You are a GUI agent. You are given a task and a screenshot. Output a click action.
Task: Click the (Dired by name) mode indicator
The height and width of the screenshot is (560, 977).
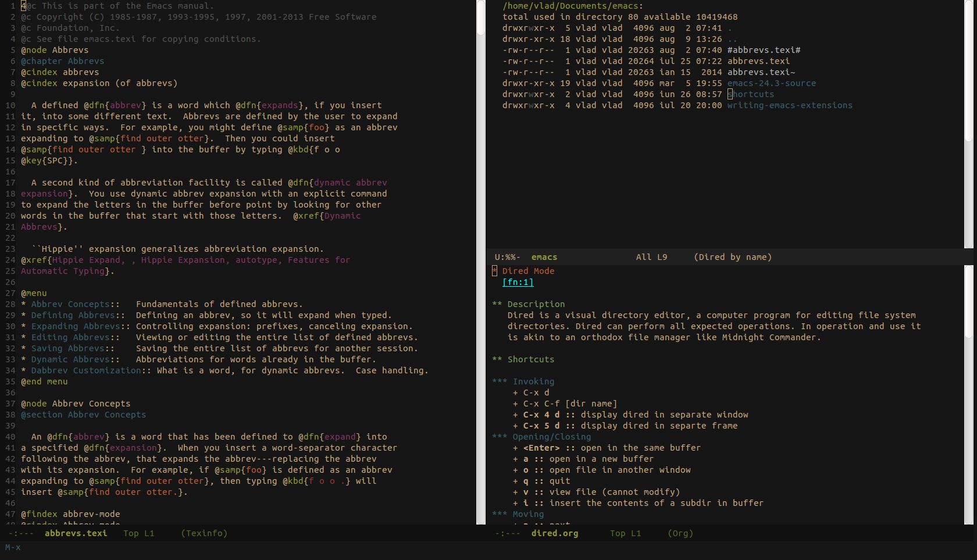click(x=733, y=257)
